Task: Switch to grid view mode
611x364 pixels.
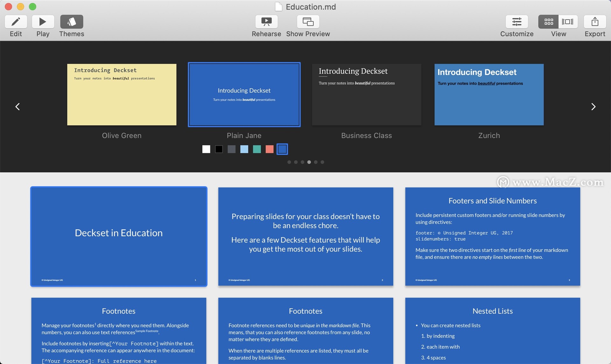Action: 548,22
